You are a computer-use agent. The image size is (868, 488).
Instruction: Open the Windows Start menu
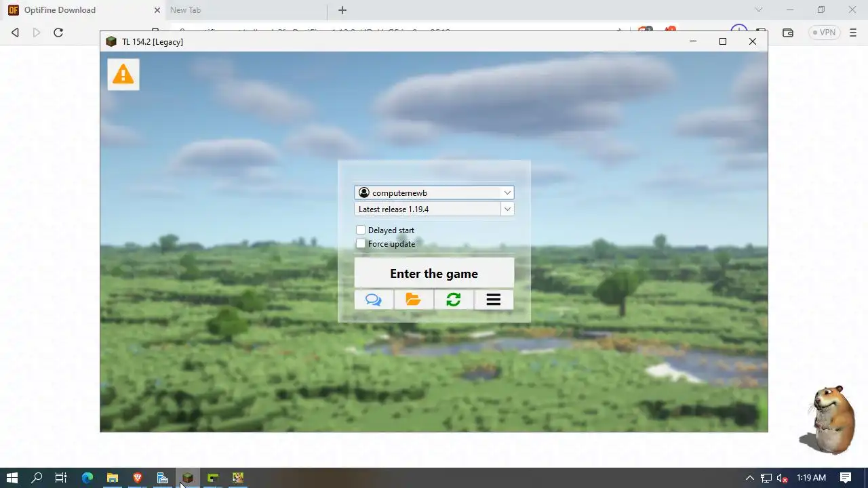(x=12, y=478)
